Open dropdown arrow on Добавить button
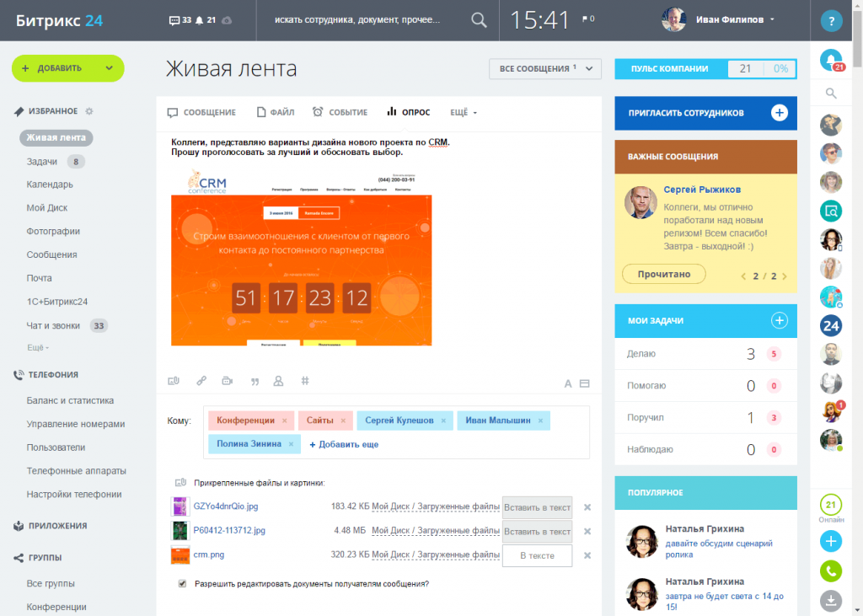Viewport: 863px width, 616px height. coord(109,68)
